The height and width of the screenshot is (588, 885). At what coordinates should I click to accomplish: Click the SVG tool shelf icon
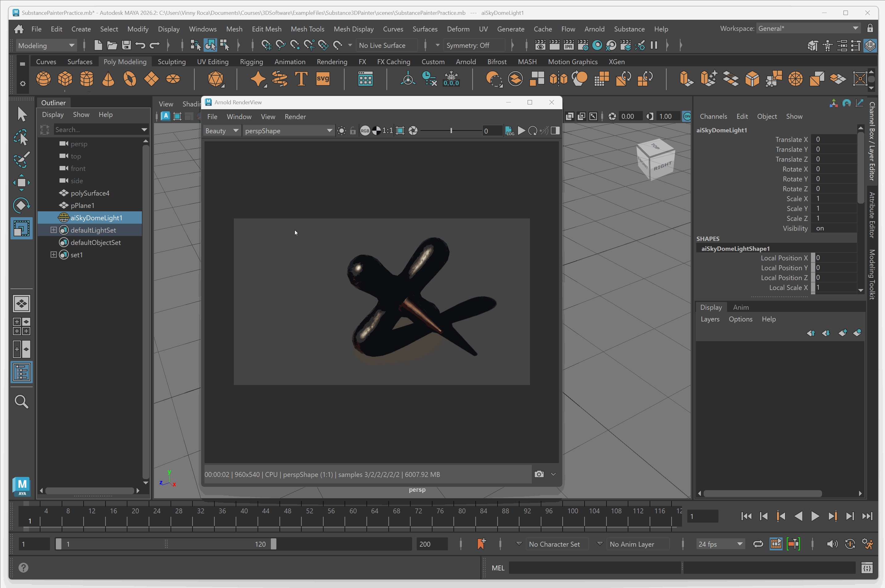322,79
